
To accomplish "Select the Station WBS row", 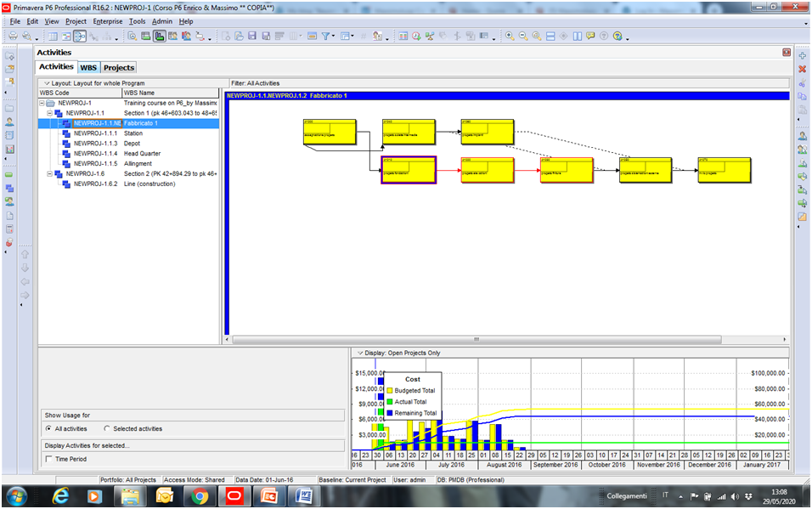I will tap(128, 133).
